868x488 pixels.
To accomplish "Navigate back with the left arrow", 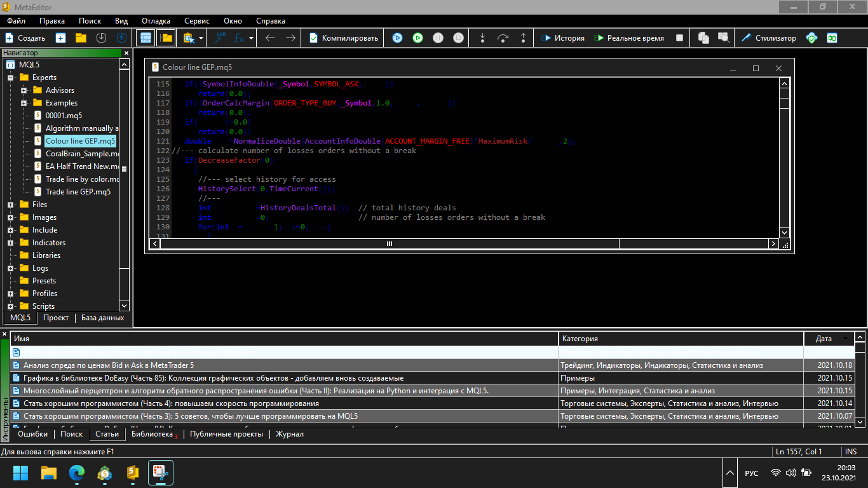I will click(270, 38).
